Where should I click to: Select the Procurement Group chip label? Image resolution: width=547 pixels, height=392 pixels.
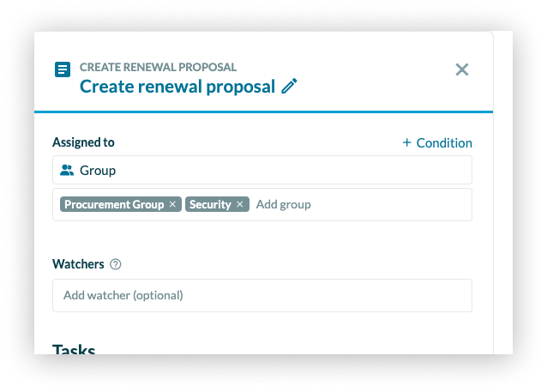click(x=114, y=204)
